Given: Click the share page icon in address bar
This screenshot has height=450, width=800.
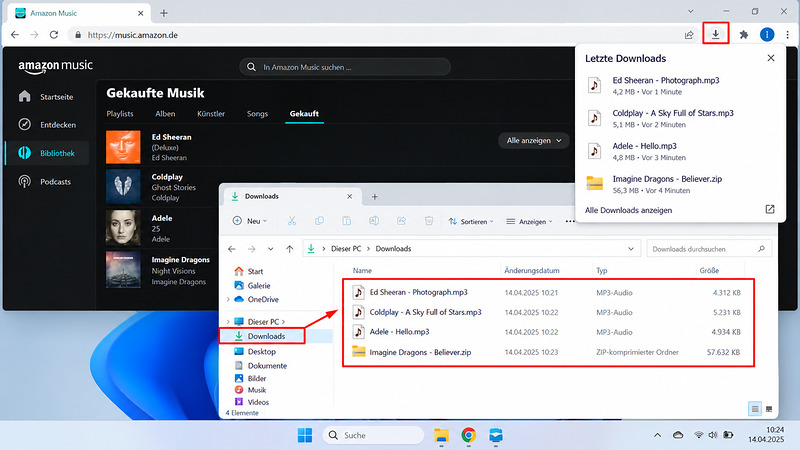Looking at the screenshot, I should tap(689, 35).
